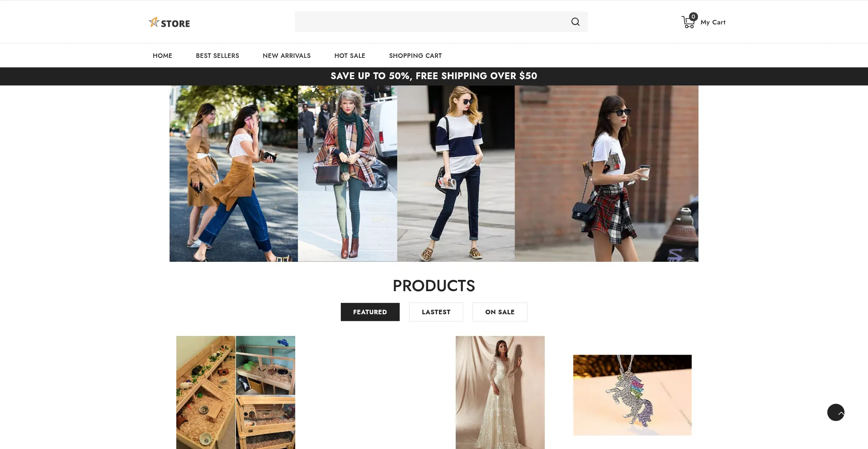Click the street fashion hero banner
Screen dimensions: 868x449
(434, 174)
